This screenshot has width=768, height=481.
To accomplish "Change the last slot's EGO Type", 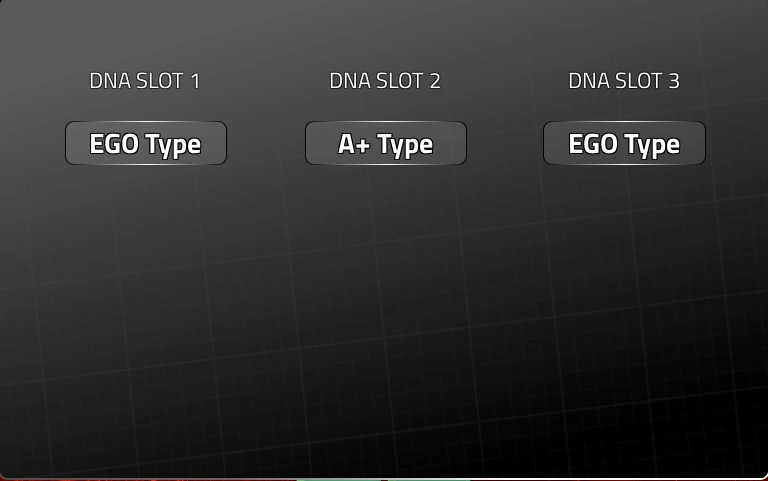I will click(624, 144).
